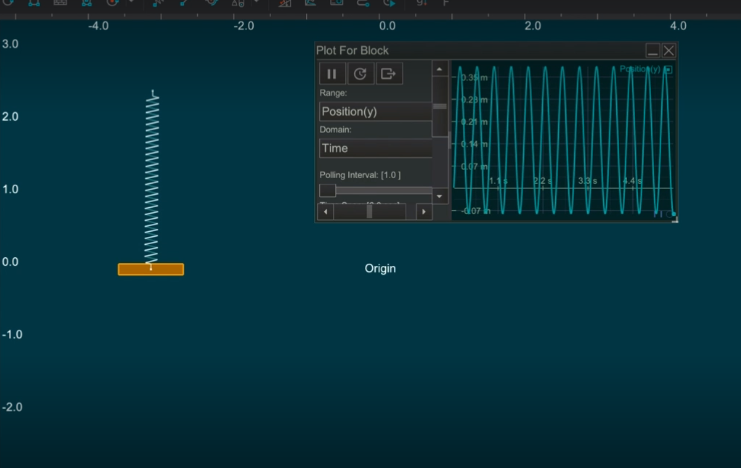
Task: Open the Domain dropdown showing Time
Action: click(x=376, y=148)
